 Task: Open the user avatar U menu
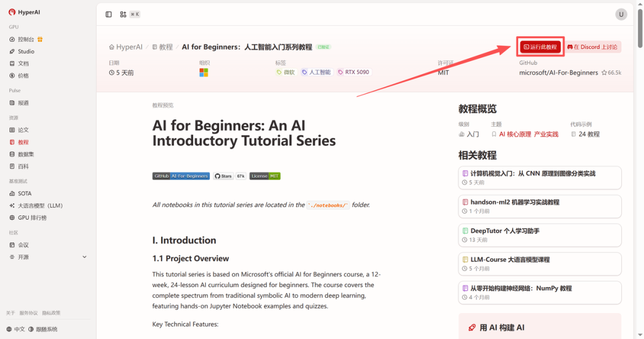621,14
